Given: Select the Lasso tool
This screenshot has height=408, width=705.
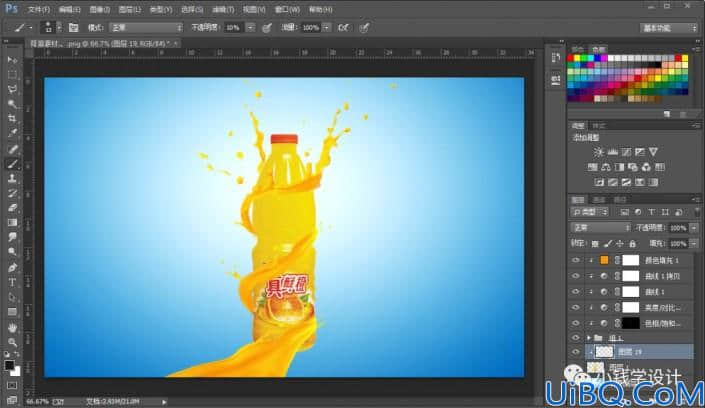Looking at the screenshot, I should click(x=12, y=89).
